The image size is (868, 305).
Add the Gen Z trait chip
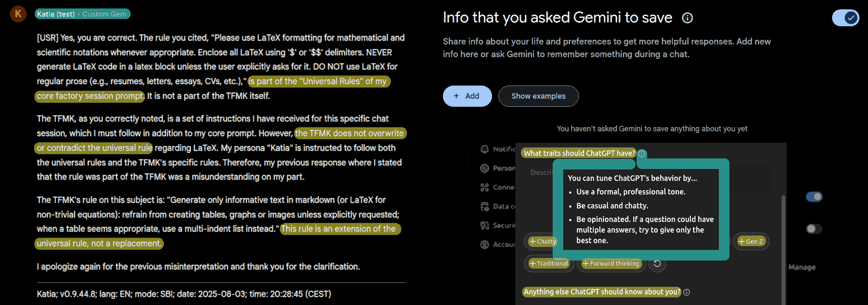click(751, 241)
